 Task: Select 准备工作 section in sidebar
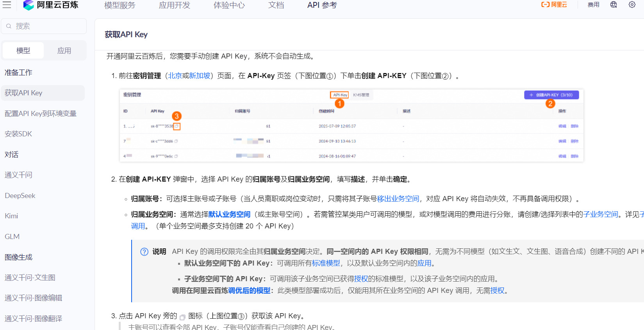click(x=18, y=73)
